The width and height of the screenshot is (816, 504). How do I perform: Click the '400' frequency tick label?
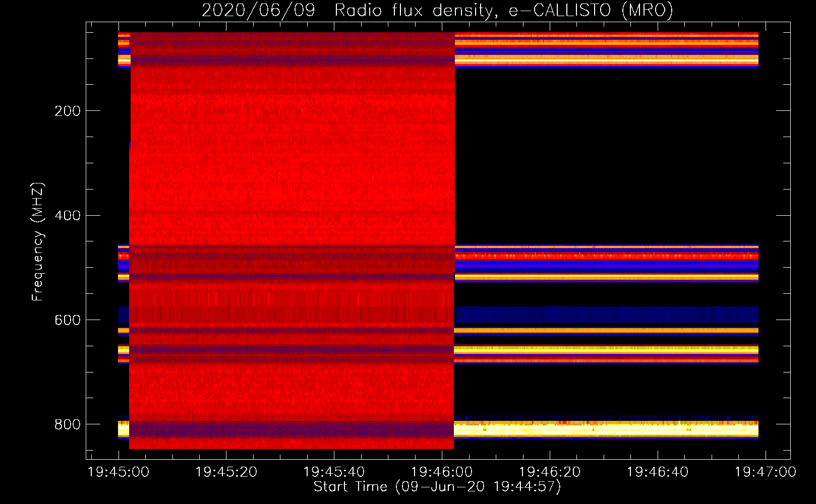pyautogui.click(x=68, y=216)
